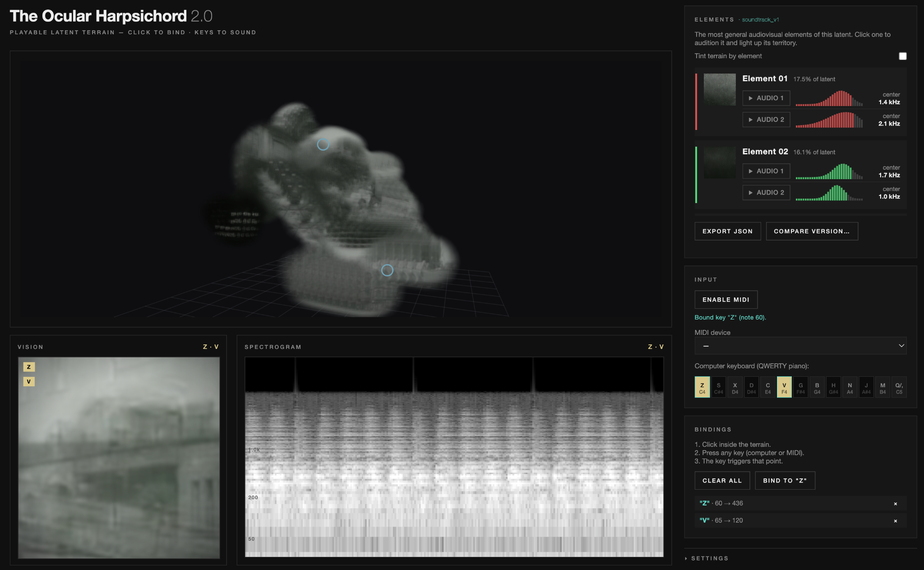Viewport: 924px width, 570px height.
Task: Select lower bound point circle in terrain
Action: pyautogui.click(x=387, y=270)
